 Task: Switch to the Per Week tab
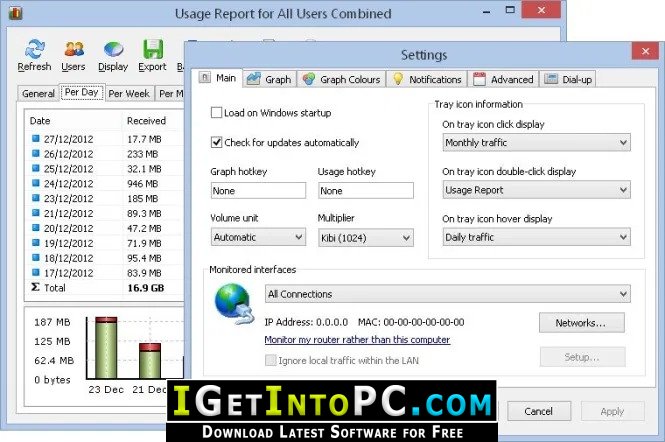pos(129,94)
